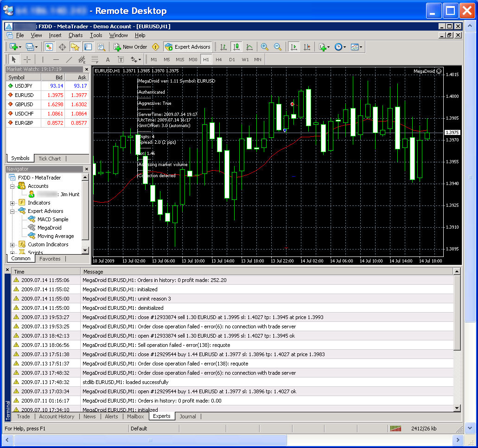The image size is (478, 448).
Task: Toggle the Market Watch window icon
Action: tap(49, 47)
